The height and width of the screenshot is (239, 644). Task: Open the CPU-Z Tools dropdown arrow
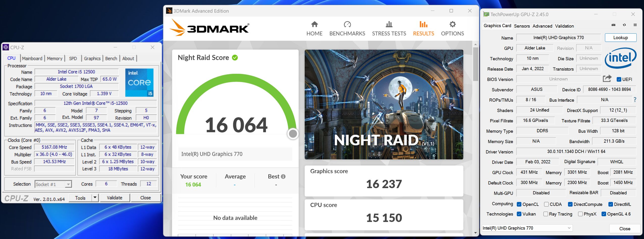pos(95,198)
